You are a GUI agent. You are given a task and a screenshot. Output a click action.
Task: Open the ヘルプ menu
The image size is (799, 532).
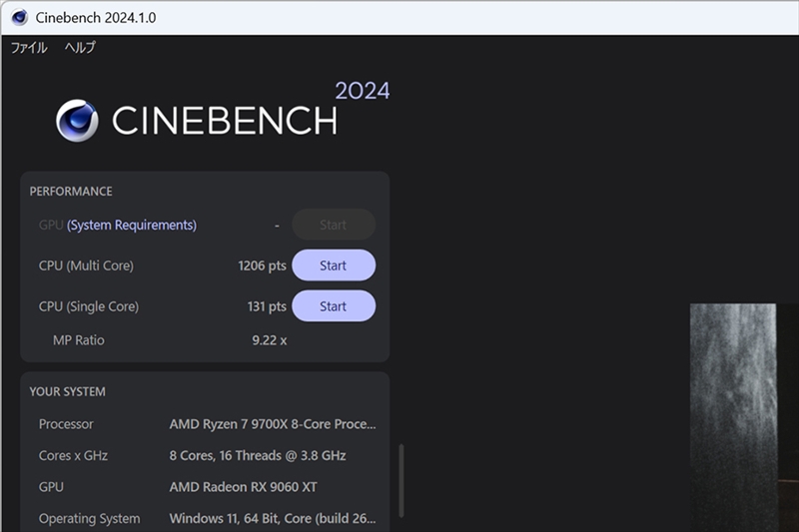click(80, 47)
